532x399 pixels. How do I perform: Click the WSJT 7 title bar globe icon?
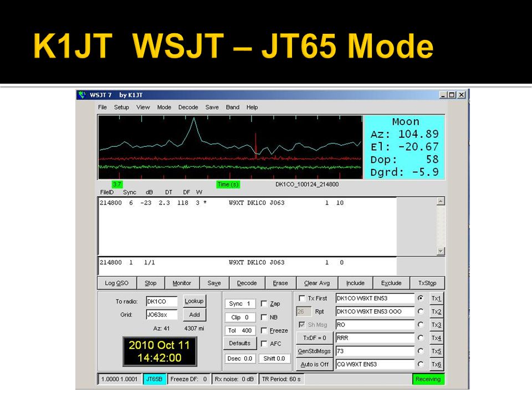[x=81, y=95]
